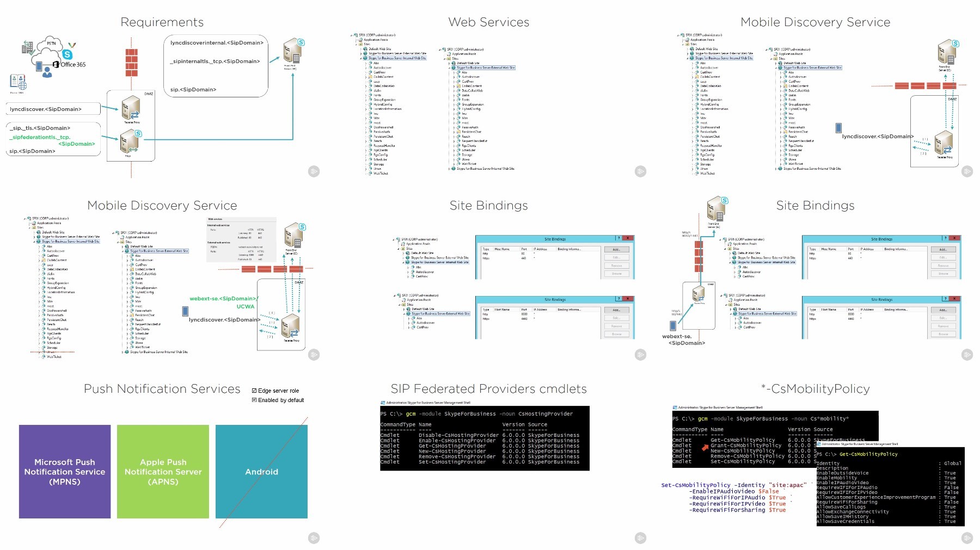The width and height of the screenshot is (980, 550).
Task: Click New-CsHostingProvider cmdlet row
Action: click(x=480, y=451)
